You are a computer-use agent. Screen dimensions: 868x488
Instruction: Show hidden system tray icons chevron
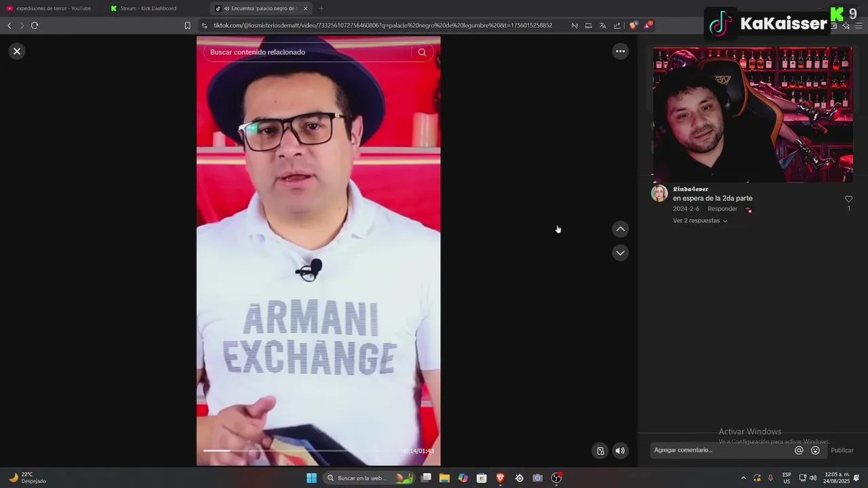coord(743,478)
